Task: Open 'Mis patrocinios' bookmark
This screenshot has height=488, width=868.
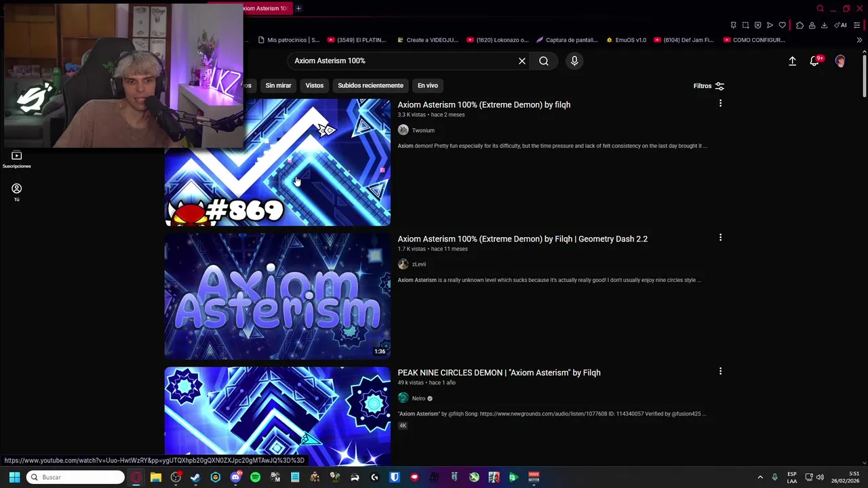Action: coord(288,40)
